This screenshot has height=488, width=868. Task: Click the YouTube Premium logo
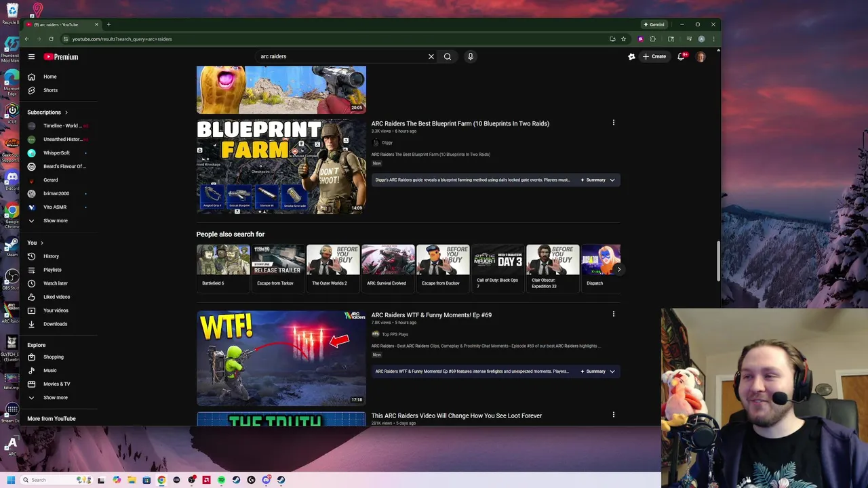click(61, 57)
